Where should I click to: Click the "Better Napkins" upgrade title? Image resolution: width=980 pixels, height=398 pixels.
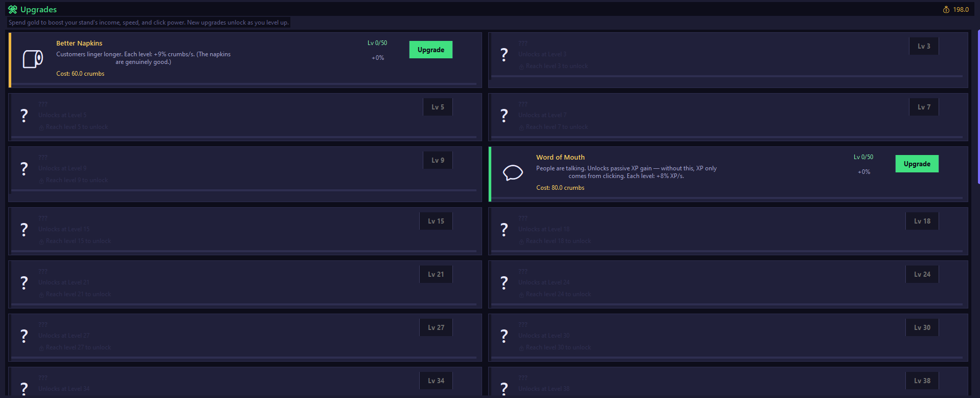click(79, 43)
